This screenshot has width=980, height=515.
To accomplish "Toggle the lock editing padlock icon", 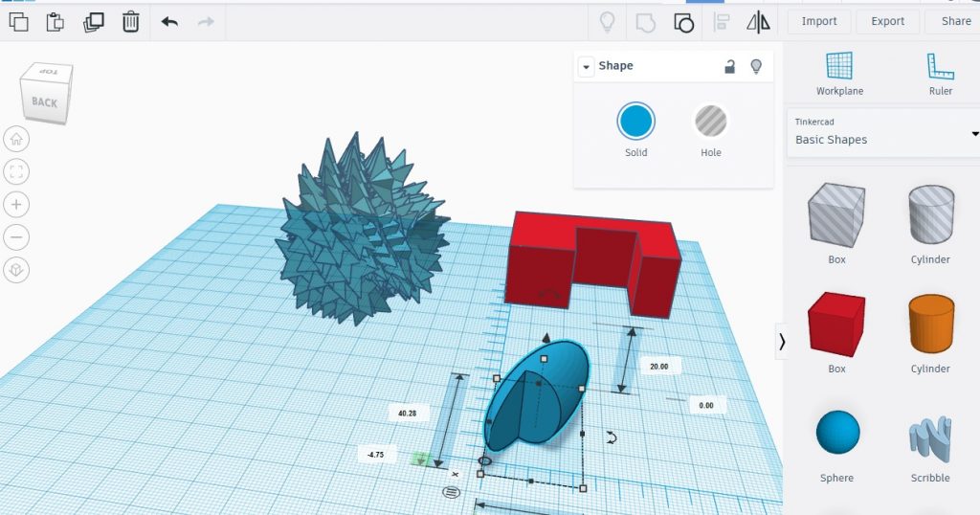I will pos(729,66).
